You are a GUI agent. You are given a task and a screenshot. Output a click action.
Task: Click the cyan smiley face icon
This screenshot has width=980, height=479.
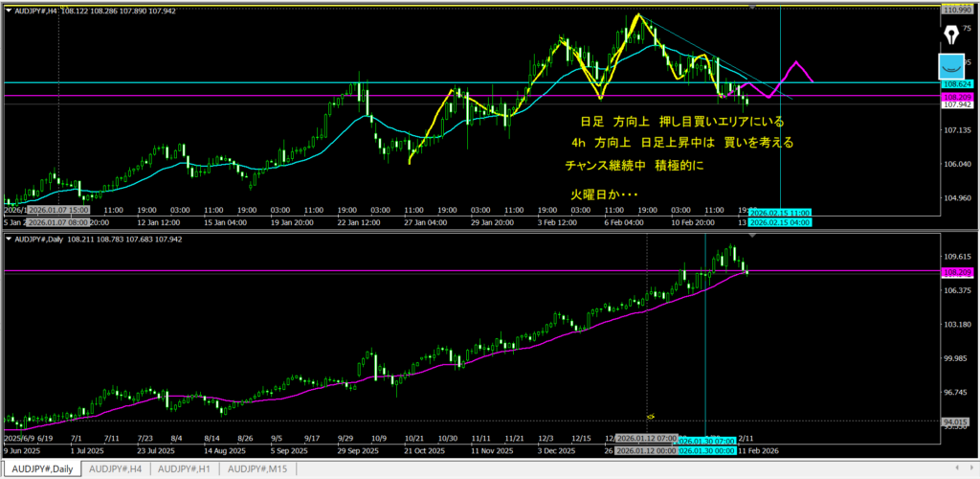[951, 66]
